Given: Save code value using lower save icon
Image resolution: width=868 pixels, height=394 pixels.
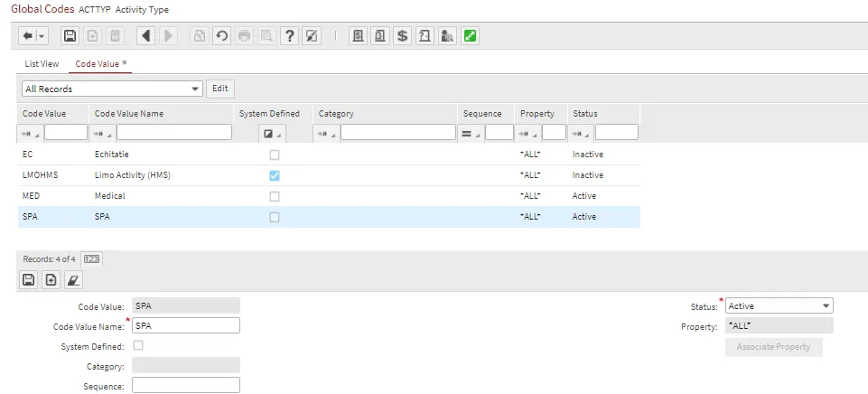Looking at the screenshot, I should pyautogui.click(x=29, y=280).
